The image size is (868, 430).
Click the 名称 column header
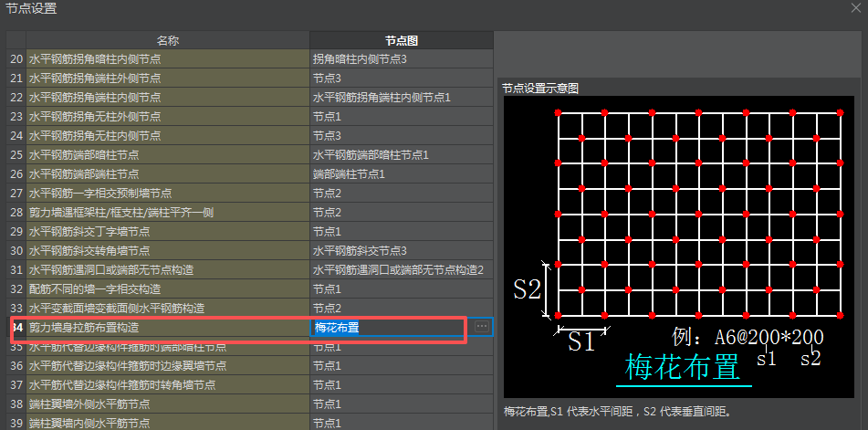point(168,40)
